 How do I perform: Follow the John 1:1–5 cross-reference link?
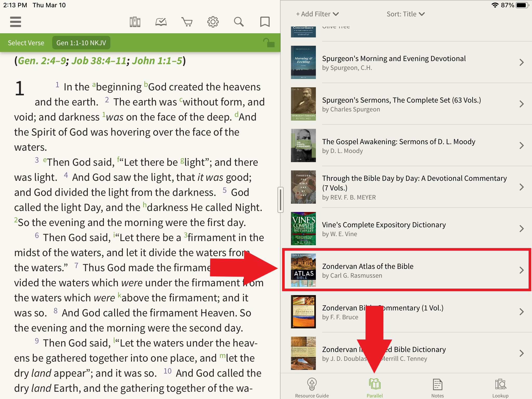[x=157, y=61]
